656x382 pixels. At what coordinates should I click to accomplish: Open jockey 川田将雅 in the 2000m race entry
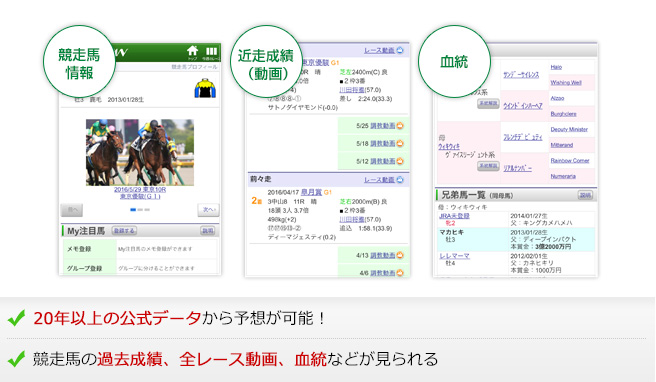coord(352,219)
